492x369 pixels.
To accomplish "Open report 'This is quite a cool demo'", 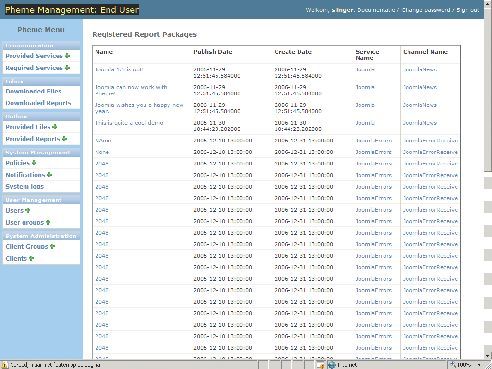I will click(129, 123).
